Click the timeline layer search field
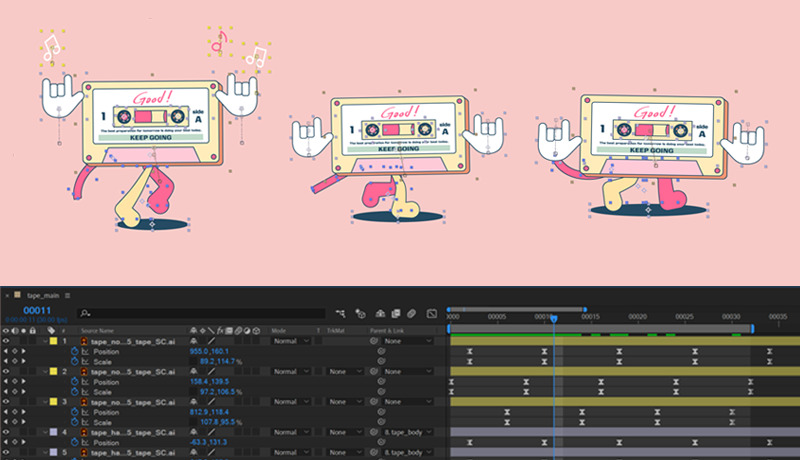This screenshot has height=460, width=800. pos(201,313)
